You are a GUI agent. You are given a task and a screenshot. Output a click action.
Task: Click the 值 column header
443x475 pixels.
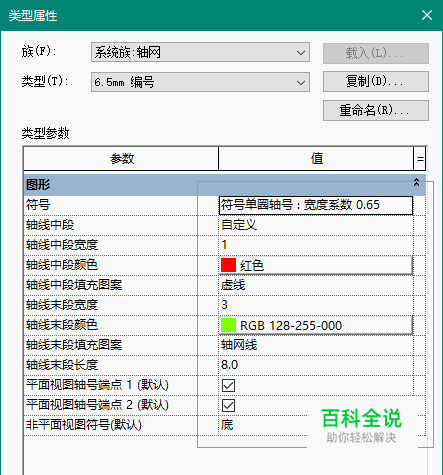[316, 159]
